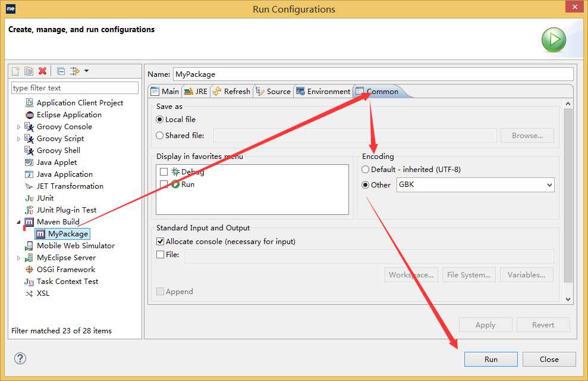Viewport: 588px width, 381px height.
Task: Click the Debug bug icon in Favorites list
Action: click(175, 172)
